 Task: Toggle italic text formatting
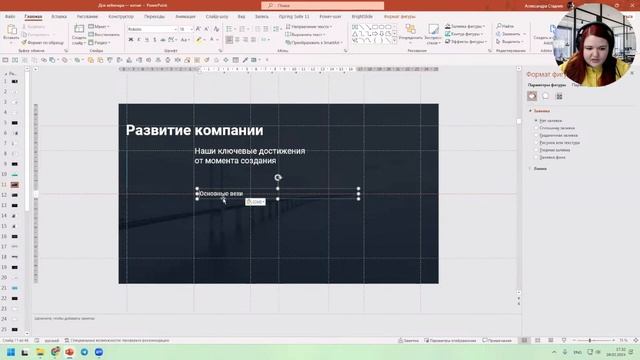click(x=139, y=40)
